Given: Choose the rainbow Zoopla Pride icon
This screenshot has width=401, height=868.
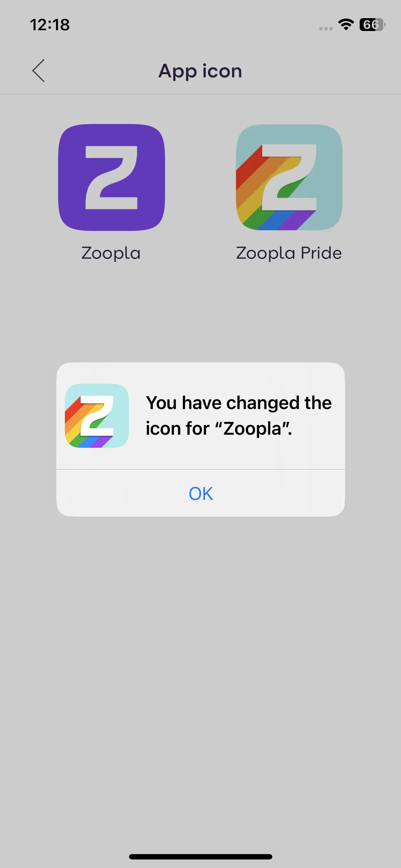Looking at the screenshot, I should [289, 177].
